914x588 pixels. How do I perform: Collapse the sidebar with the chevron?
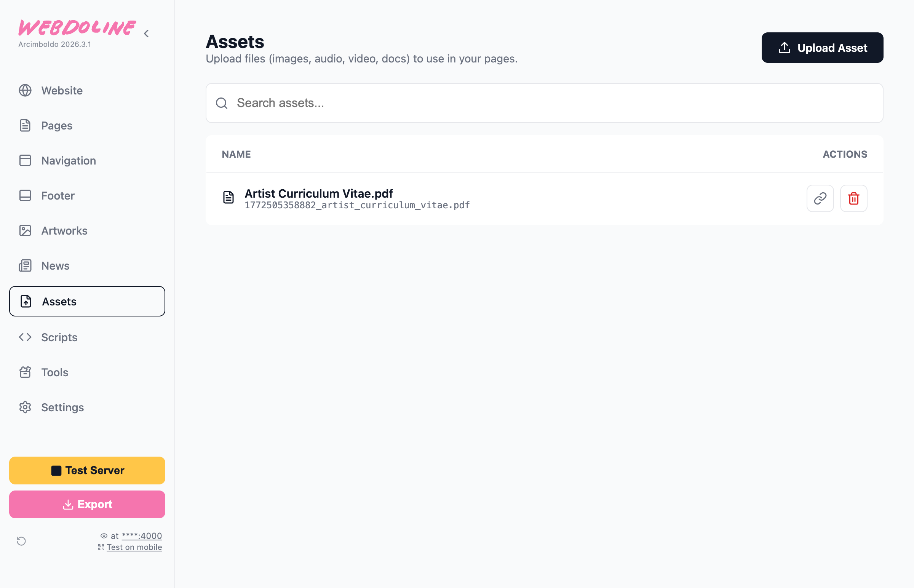146,34
